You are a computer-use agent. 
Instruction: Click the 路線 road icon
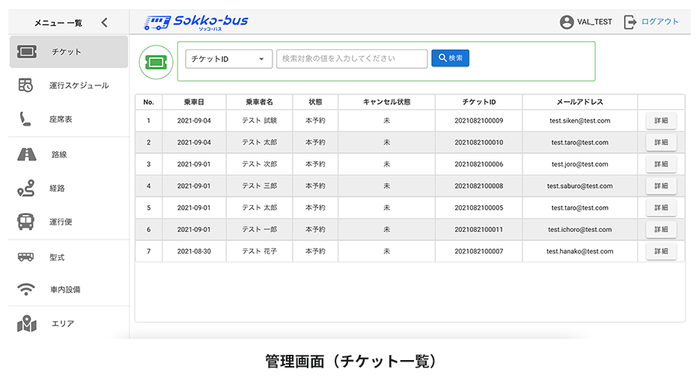pos(27,154)
